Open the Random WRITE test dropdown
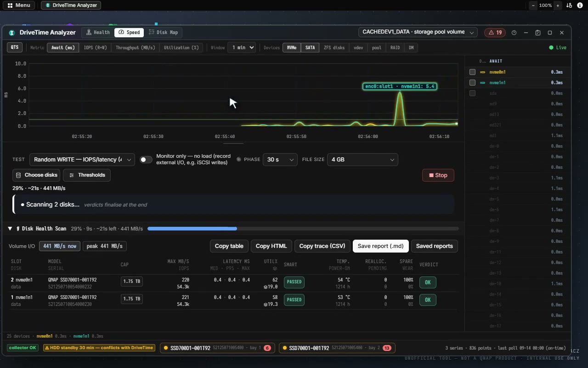Image resolution: width=588 pixels, height=368 pixels. (82, 160)
